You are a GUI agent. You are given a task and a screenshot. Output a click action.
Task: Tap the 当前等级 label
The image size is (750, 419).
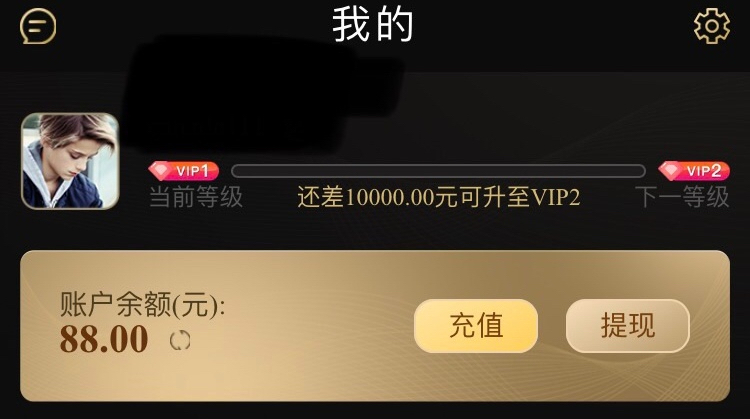[196, 197]
